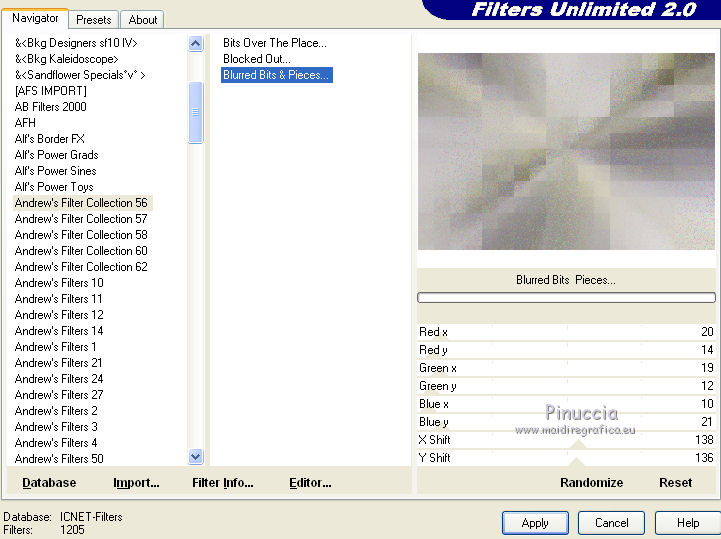
Task: Adjust the Green y slider
Action: click(566, 386)
